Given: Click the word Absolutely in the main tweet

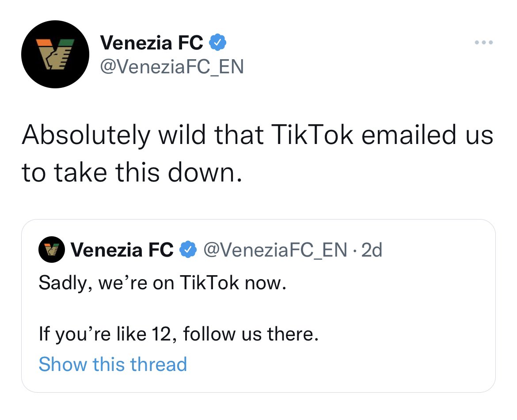Looking at the screenshot, I should (86, 135).
